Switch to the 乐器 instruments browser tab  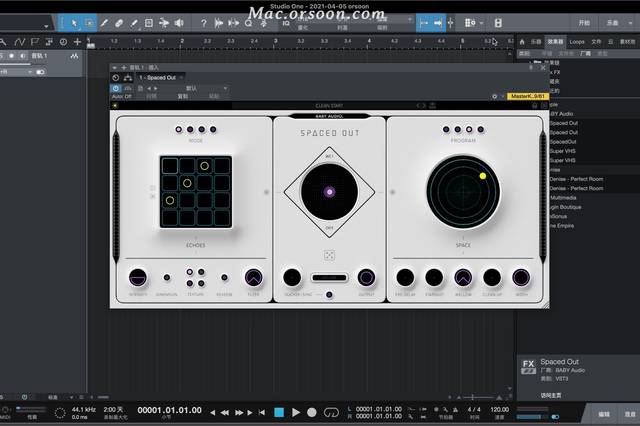pyautogui.click(x=536, y=42)
